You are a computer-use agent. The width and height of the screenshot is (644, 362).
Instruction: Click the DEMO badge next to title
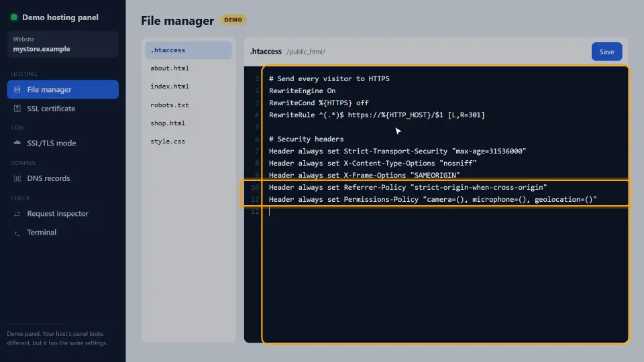[233, 19]
